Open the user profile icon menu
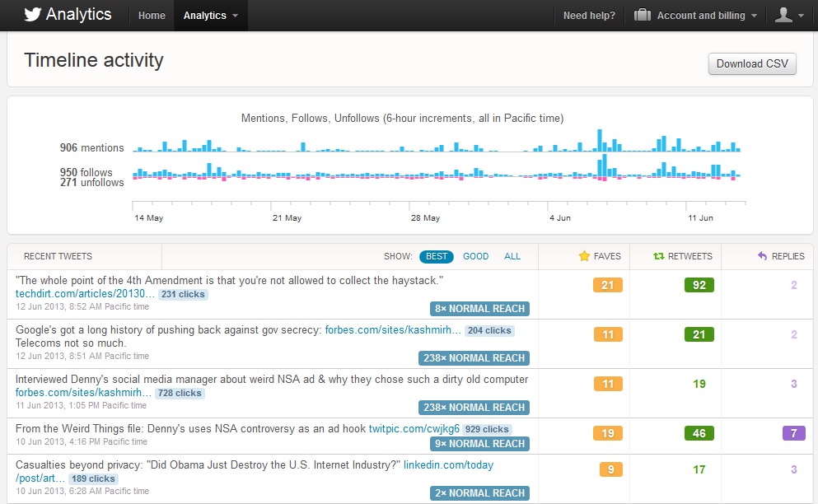 point(783,15)
